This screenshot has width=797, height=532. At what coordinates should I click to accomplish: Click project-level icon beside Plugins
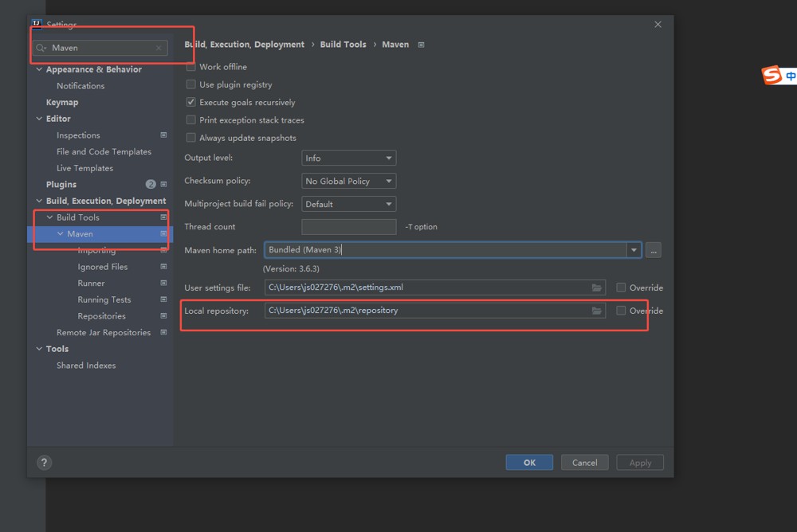pos(163,185)
